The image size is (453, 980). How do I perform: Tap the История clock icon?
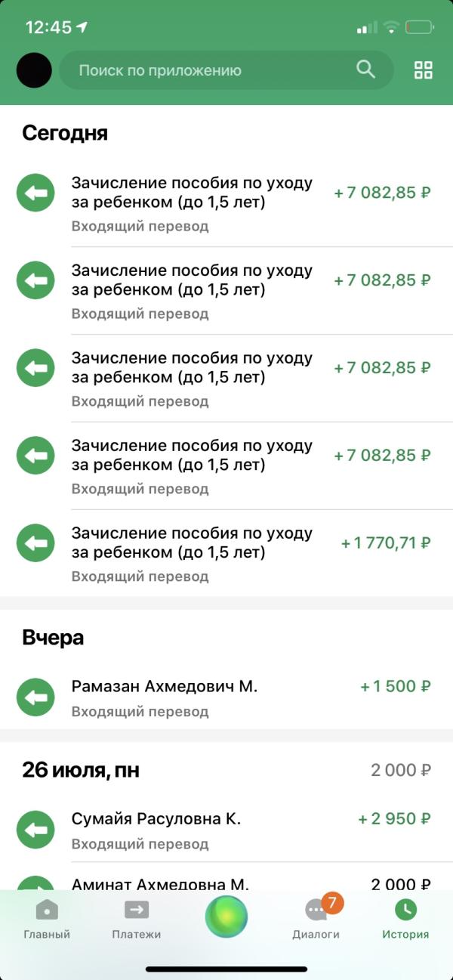tap(405, 909)
